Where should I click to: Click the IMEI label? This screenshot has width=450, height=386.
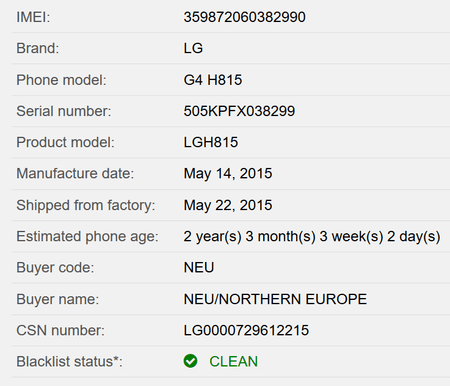click(x=33, y=17)
